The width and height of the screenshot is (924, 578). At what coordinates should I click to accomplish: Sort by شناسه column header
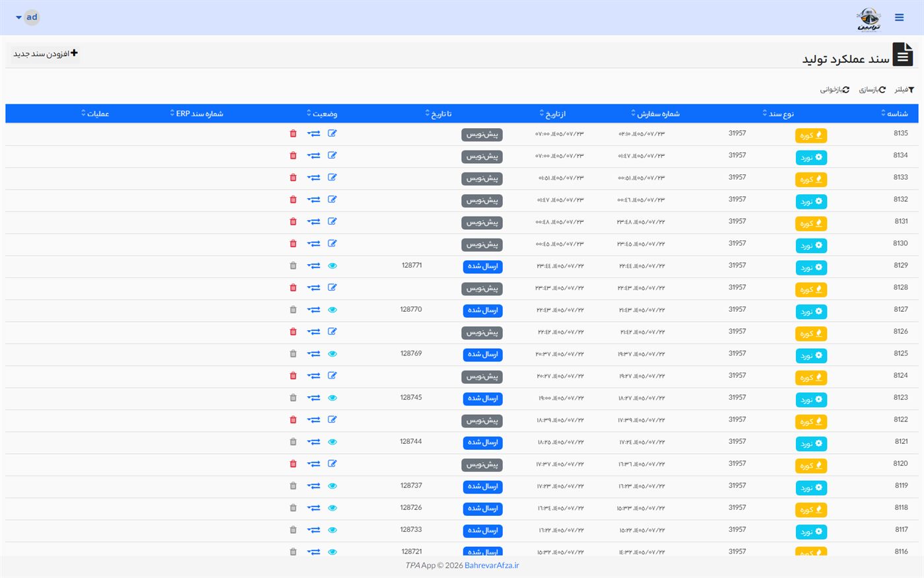tap(894, 114)
